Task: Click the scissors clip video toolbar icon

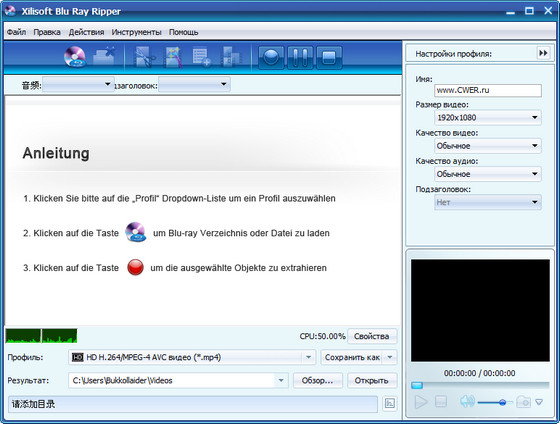Action: (144, 57)
